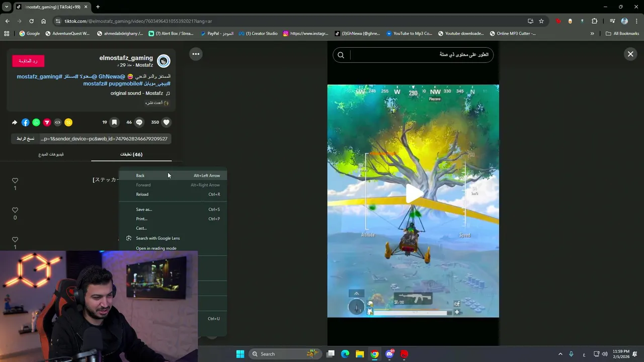Click the install app icon in address bar
This screenshot has width=644, height=362.
pyautogui.click(x=530, y=21)
